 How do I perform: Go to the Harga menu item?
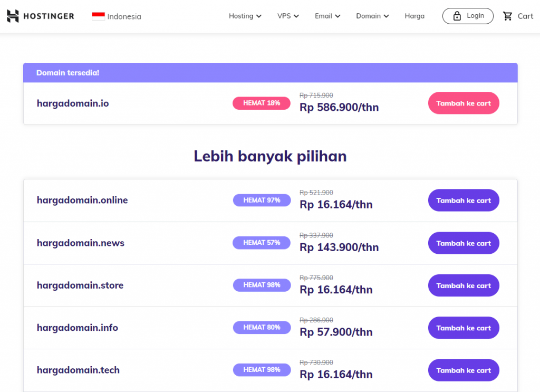[x=414, y=16]
